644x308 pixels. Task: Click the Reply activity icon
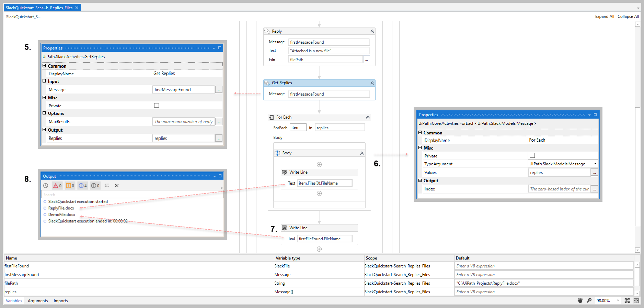pos(267,31)
